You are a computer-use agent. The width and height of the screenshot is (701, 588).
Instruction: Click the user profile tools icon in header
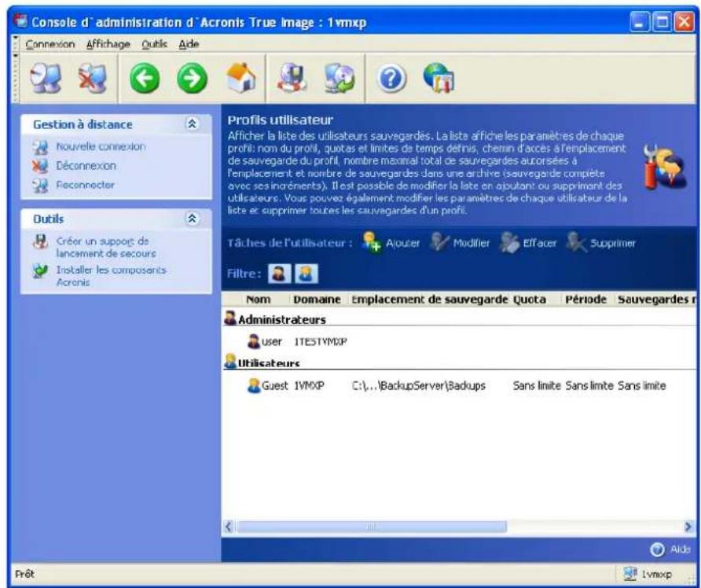[664, 167]
